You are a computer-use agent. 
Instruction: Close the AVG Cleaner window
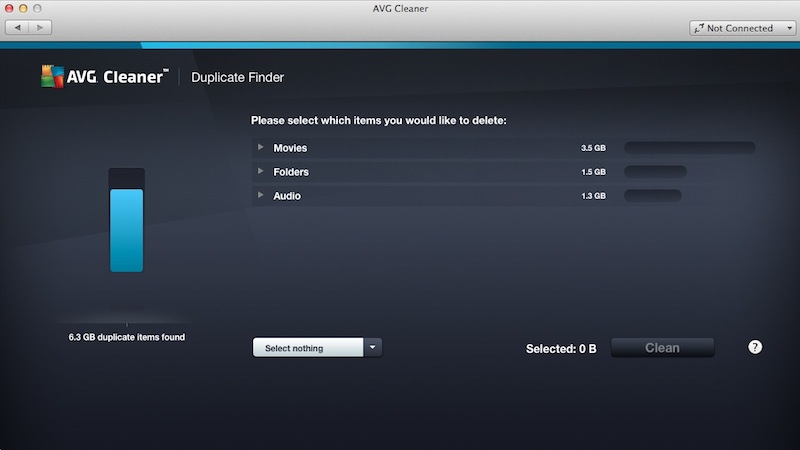(12, 9)
